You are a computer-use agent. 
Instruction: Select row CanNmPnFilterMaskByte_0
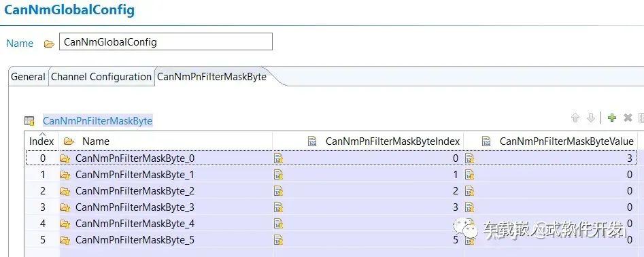(331, 158)
